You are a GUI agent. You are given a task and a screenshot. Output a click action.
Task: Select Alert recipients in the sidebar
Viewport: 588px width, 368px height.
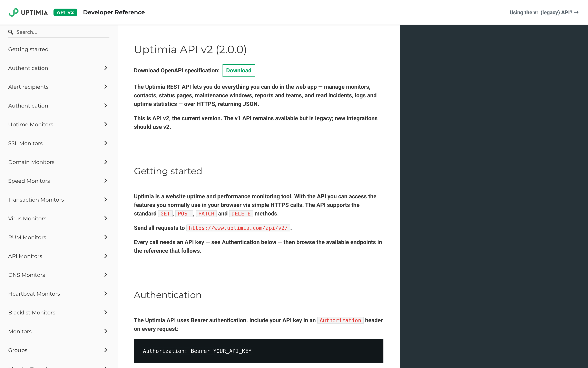point(28,87)
